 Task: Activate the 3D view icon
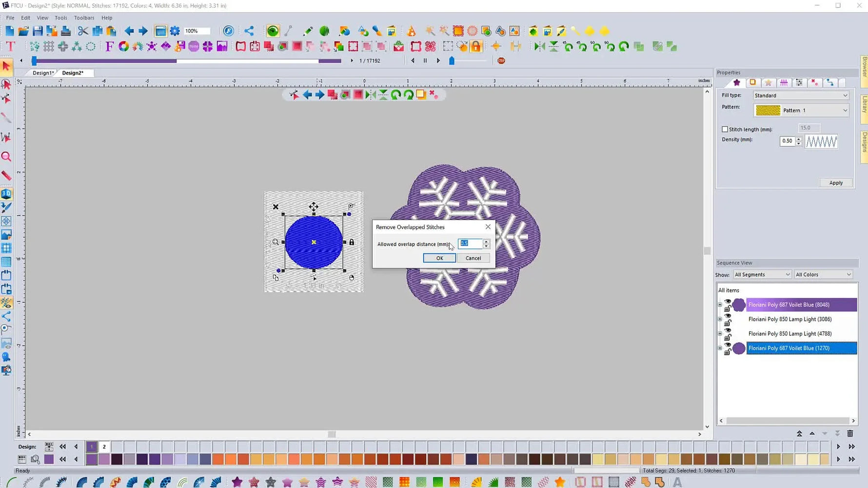(6, 194)
